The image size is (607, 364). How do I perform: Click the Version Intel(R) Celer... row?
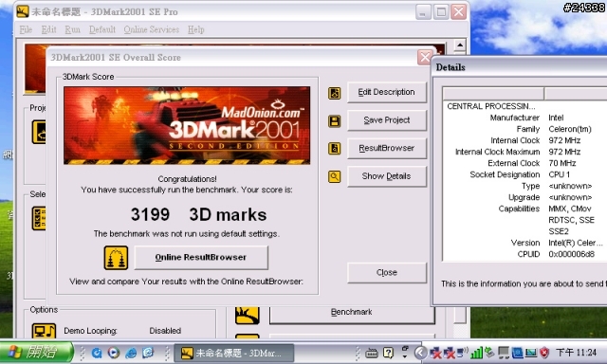point(524,243)
